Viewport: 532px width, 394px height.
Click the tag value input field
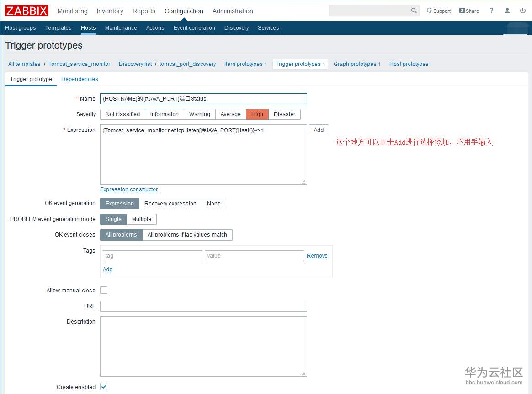(x=255, y=256)
